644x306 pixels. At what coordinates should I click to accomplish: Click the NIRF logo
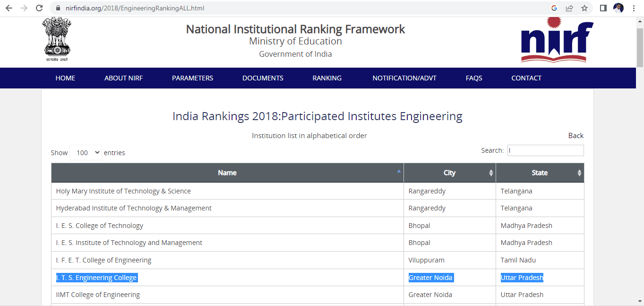(x=558, y=41)
